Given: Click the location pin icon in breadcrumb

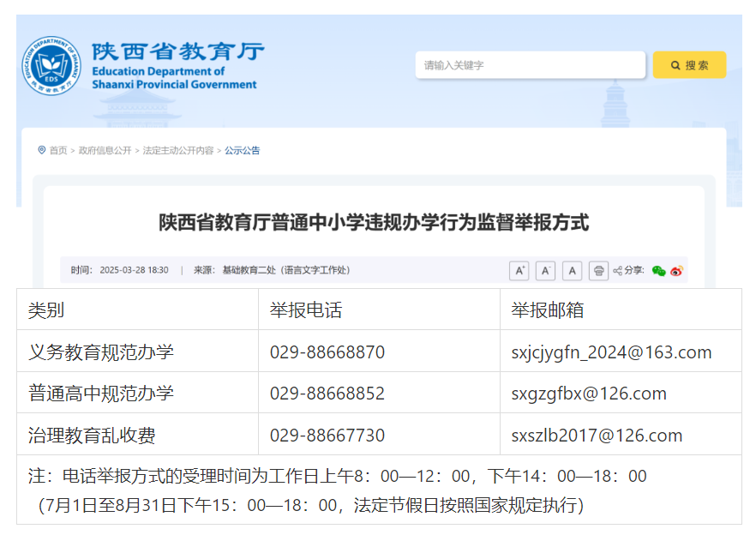Looking at the screenshot, I should [x=42, y=150].
